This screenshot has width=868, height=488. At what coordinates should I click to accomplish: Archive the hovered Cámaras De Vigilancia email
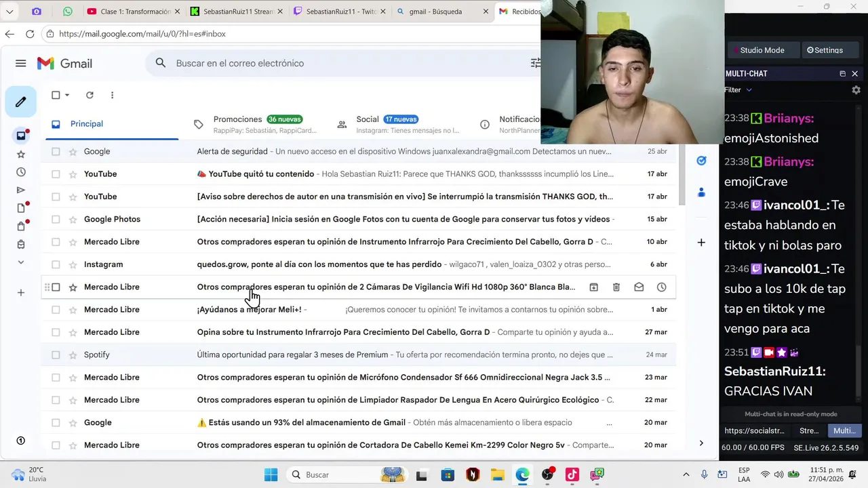tap(593, 287)
